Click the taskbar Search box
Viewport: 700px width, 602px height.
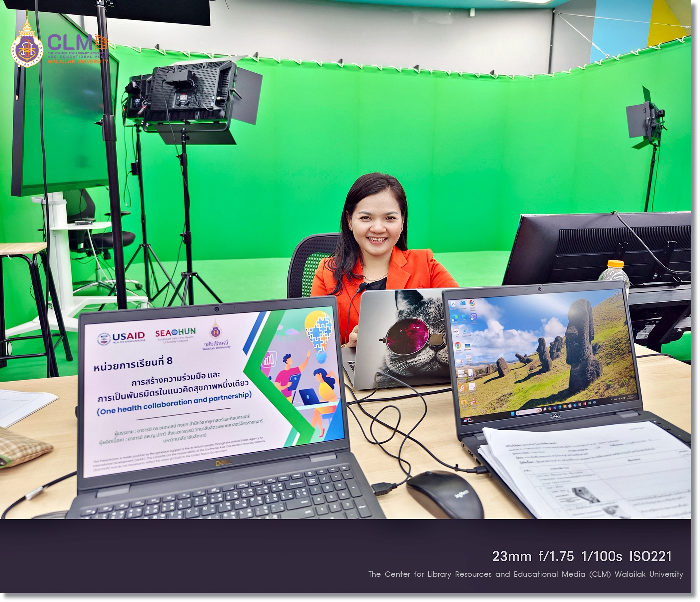(526, 412)
